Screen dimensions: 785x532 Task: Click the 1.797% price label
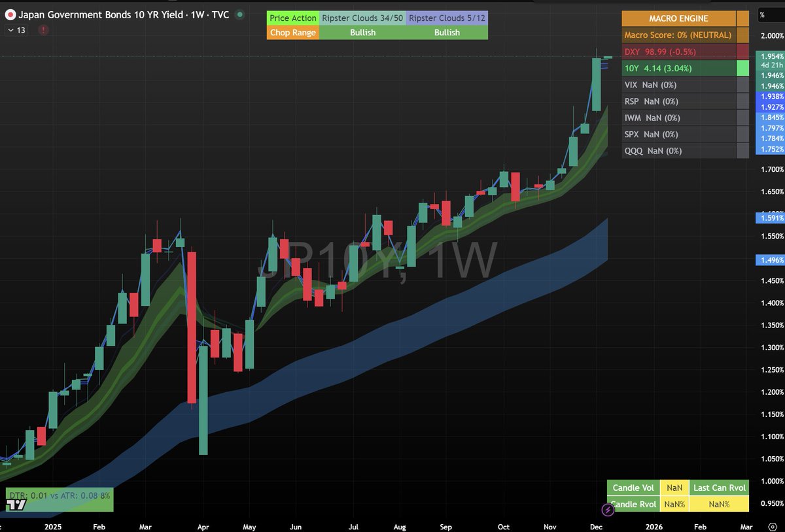click(x=770, y=127)
